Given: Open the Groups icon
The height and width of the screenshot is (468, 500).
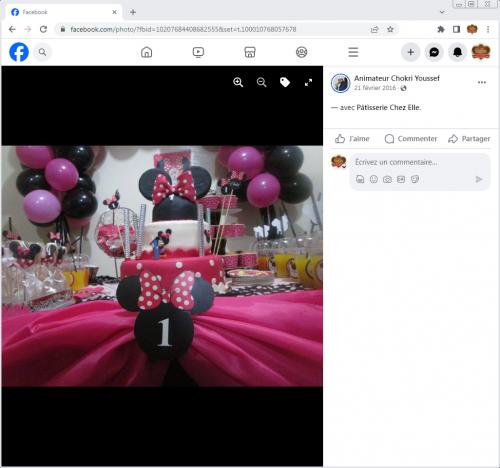Looking at the screenshot, I should [x=302, y=52].
